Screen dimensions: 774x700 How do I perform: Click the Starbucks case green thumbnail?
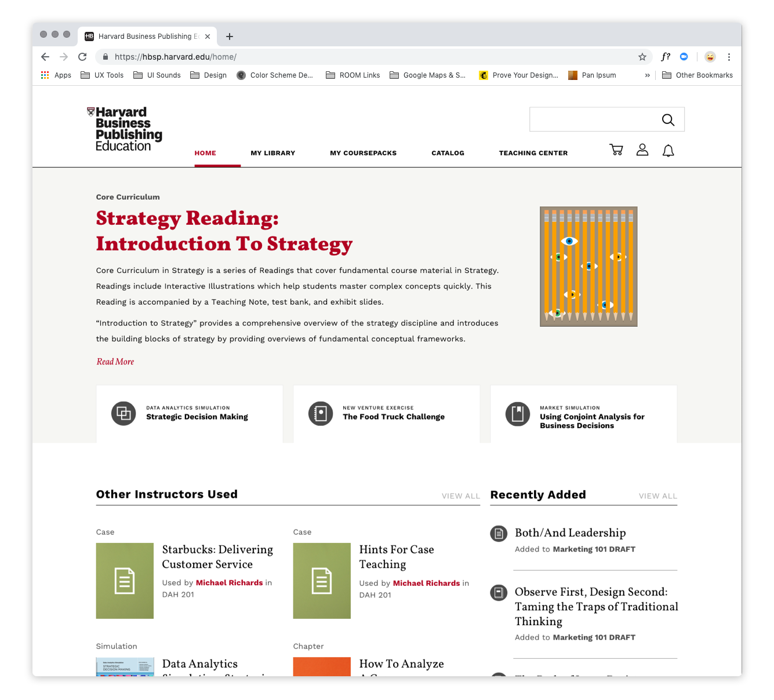(x=125, y=581)
